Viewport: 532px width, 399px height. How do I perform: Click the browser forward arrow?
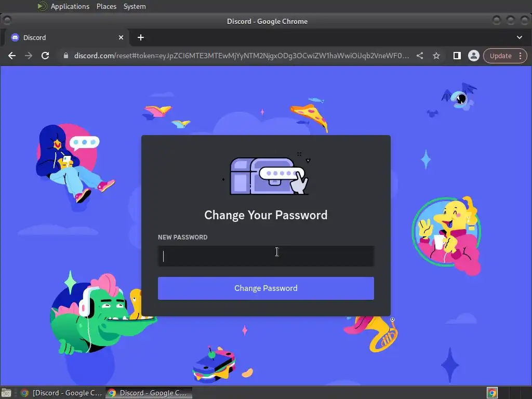click(x=29, y=56)
